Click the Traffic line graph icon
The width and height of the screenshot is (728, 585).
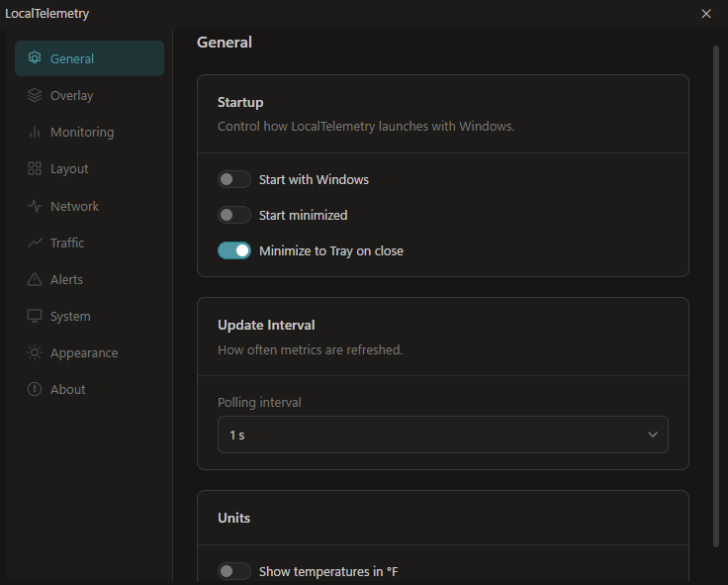coord(35,243)
